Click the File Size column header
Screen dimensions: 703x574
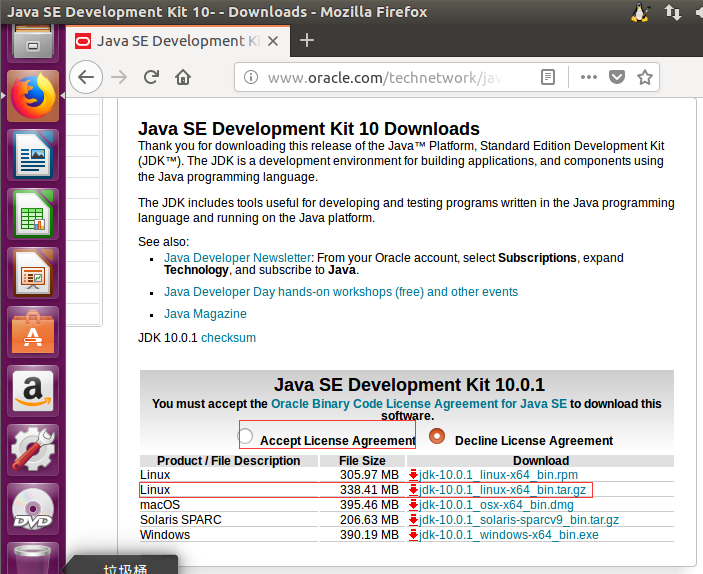362,461
